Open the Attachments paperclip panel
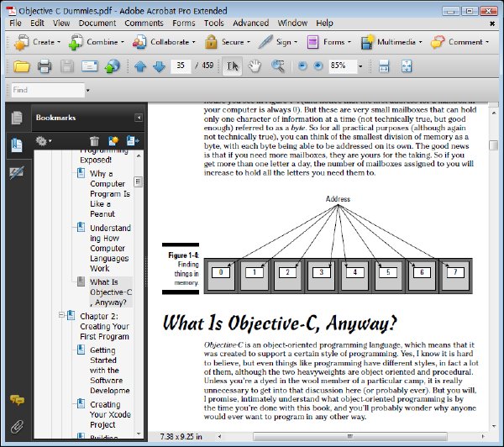504x447 pixels. pos(17,427)
